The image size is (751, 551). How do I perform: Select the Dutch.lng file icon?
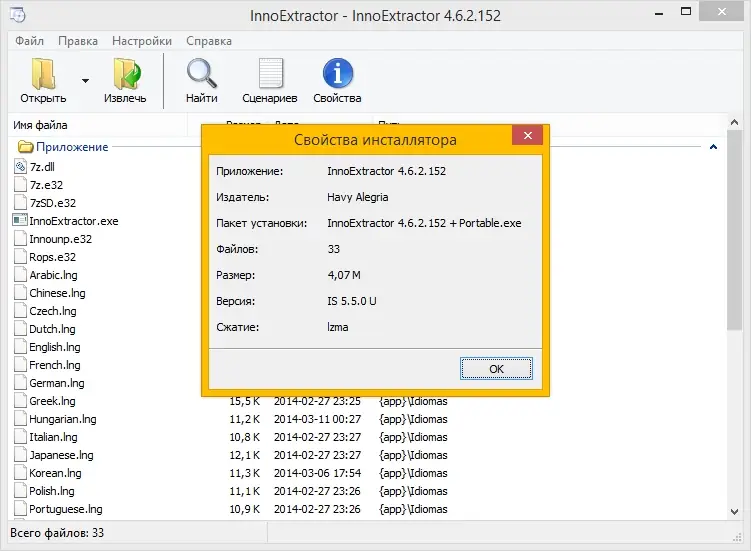coord(20,329)
